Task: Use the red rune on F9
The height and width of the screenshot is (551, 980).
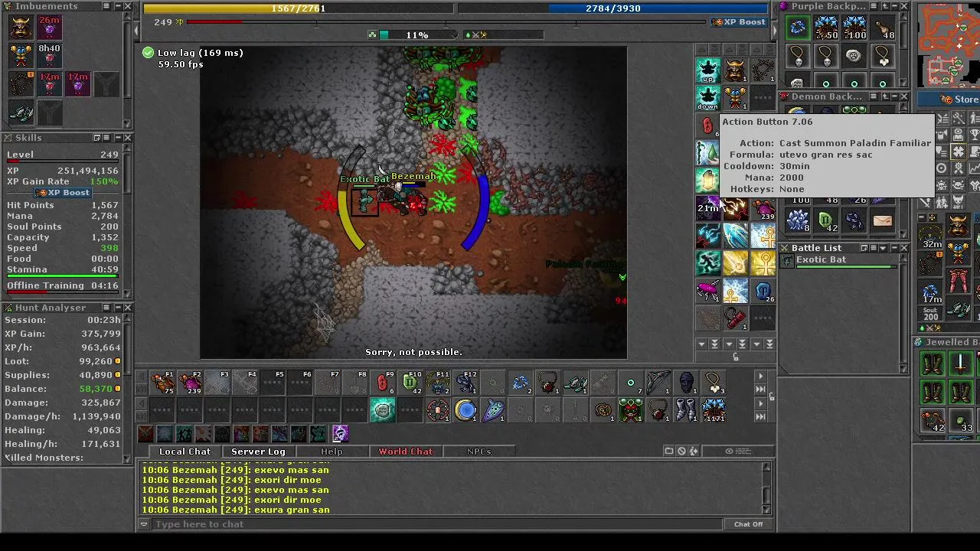Action: 383,383
